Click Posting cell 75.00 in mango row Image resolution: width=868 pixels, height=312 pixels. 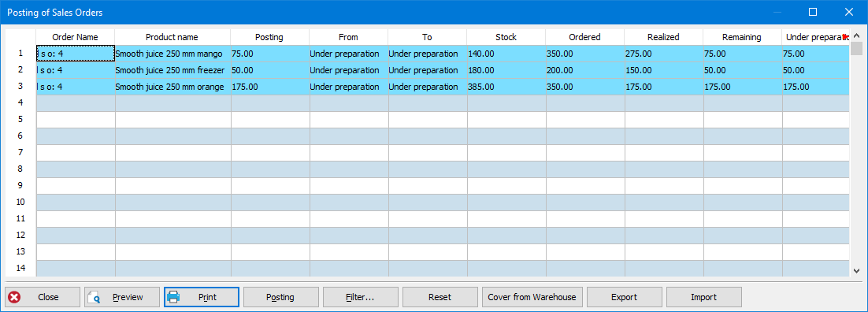click(x=270, y=54)
